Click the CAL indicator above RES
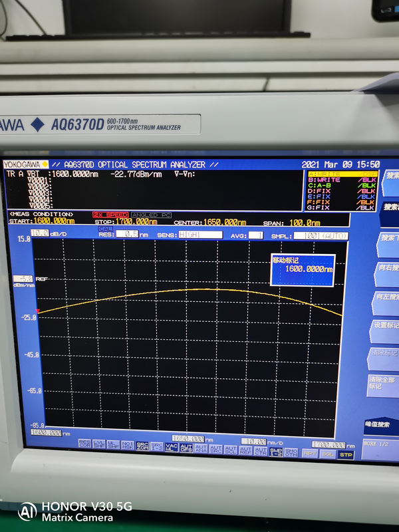The width and height of the screenshot is (399, 532). click(105, 228)
